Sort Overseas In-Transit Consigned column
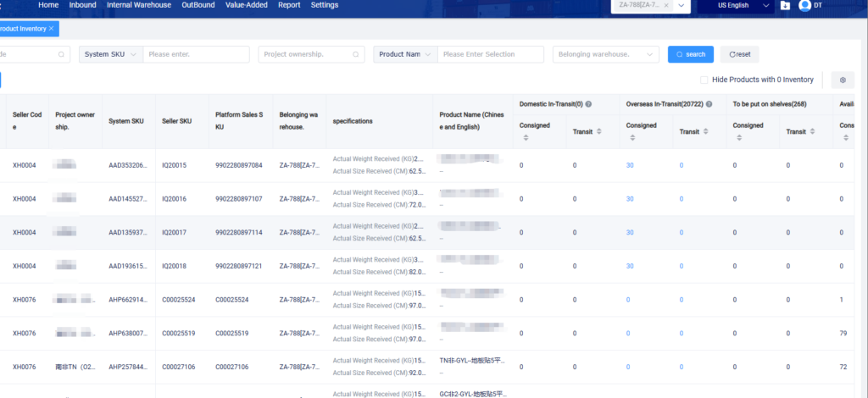This screenshot has width=868, height=398. [x=632, y=138]
